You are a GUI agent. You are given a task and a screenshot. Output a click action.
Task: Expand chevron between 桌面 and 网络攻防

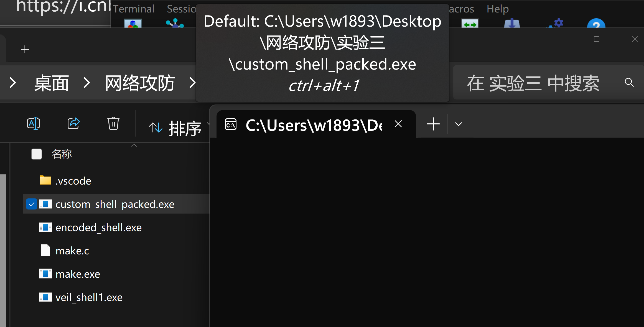coord(87,83)
